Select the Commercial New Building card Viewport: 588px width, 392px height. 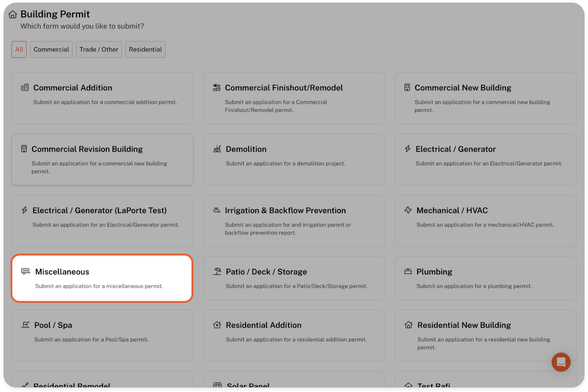(485, 98)
